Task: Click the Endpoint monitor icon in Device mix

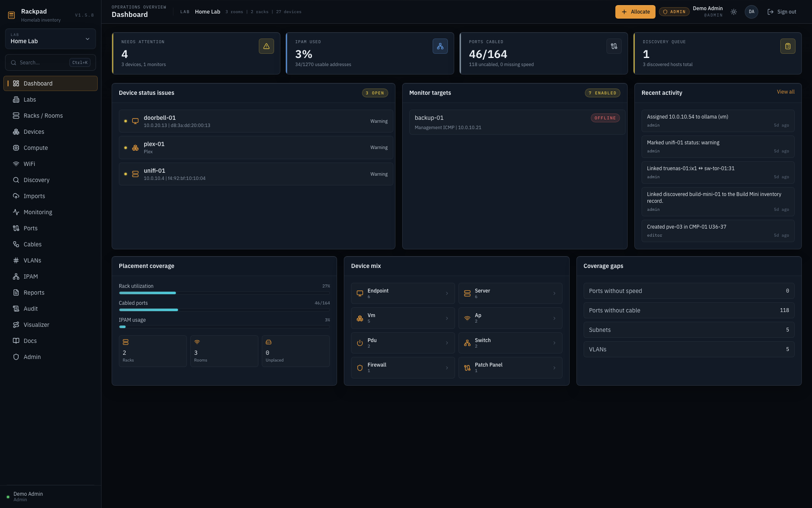Action: [360, 293]
